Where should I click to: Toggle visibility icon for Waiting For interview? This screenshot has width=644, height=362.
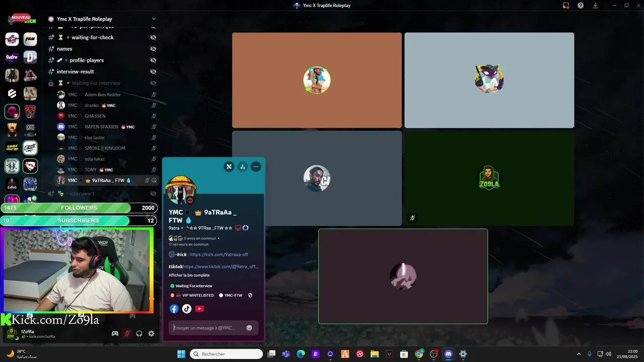[153, 83]
